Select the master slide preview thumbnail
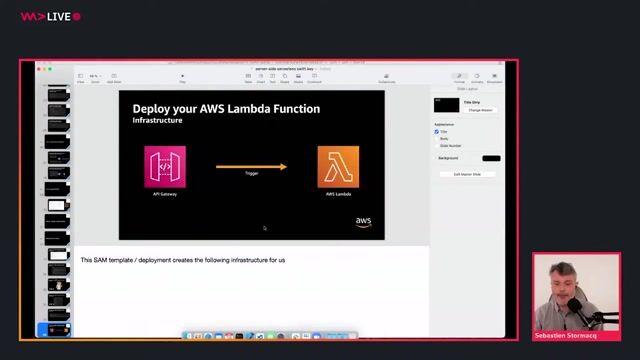This screenshot has height=360, width=640. pos(446,105)
